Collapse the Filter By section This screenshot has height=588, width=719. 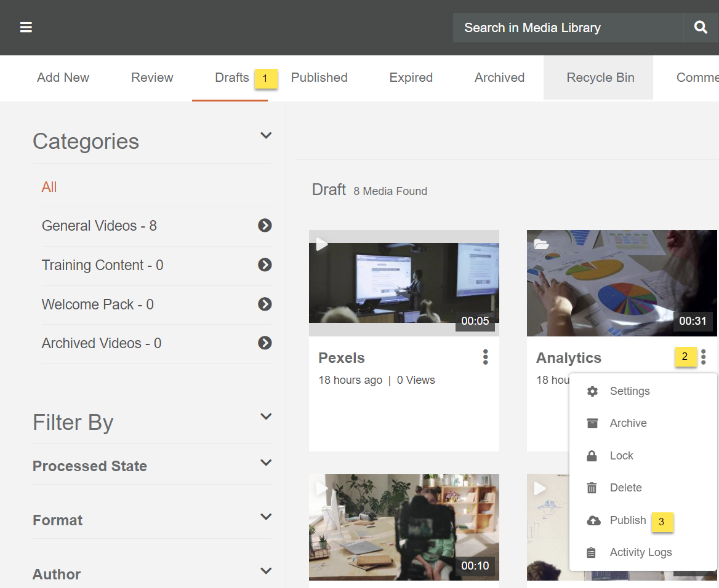point(266,417)
